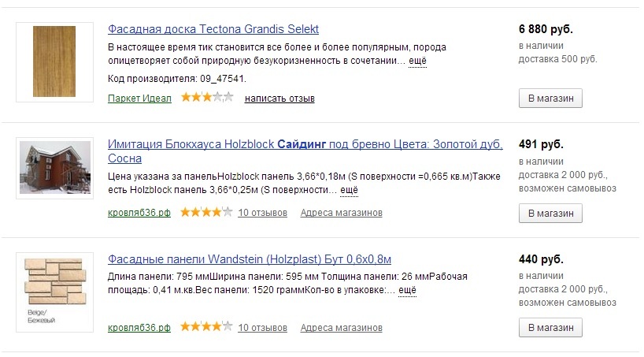
Task: Open кровля636.рф link under Holzblock siding
Action: click(x=139, y=213)
